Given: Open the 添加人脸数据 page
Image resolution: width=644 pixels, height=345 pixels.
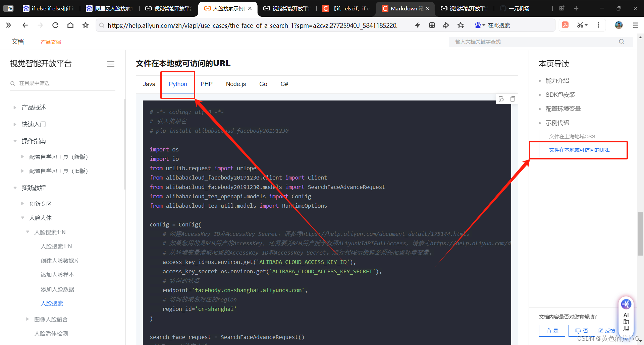Looking at the screenshot, I should [x=57, y=289].
